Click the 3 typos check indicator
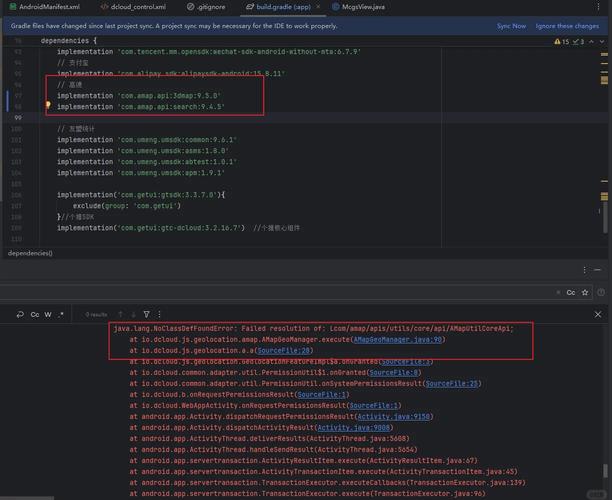The height and width of the screenshot is (500, 612). pos(578,42)
